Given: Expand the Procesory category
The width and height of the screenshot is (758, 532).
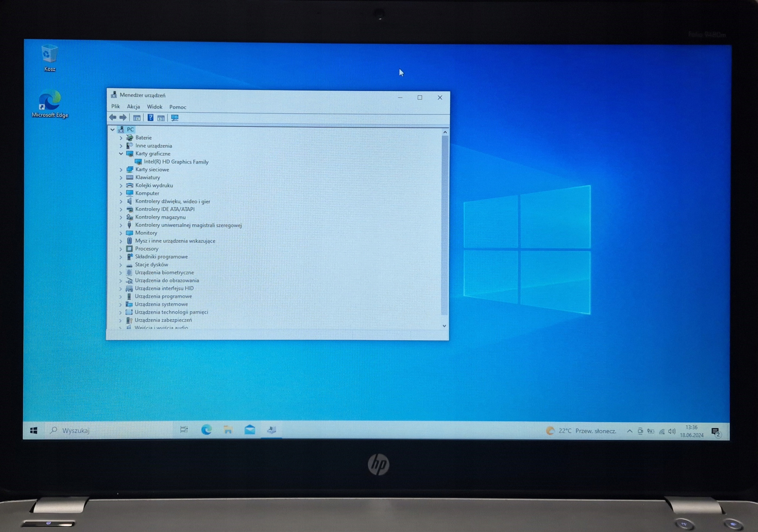Looking at the screenshot, I should pos(121,249).
